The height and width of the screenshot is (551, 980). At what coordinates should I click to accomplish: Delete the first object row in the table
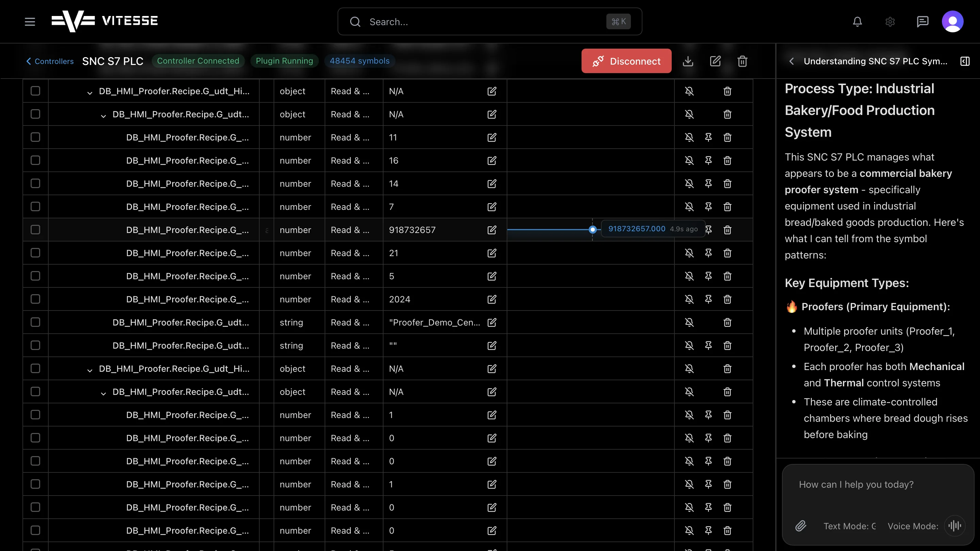coord(727,91)
